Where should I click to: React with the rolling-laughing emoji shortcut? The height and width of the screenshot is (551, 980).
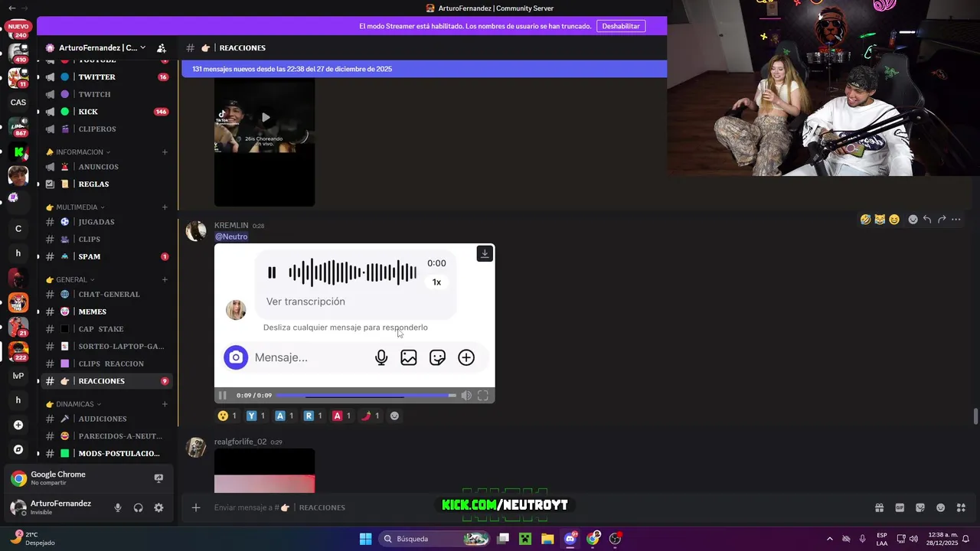865,220
